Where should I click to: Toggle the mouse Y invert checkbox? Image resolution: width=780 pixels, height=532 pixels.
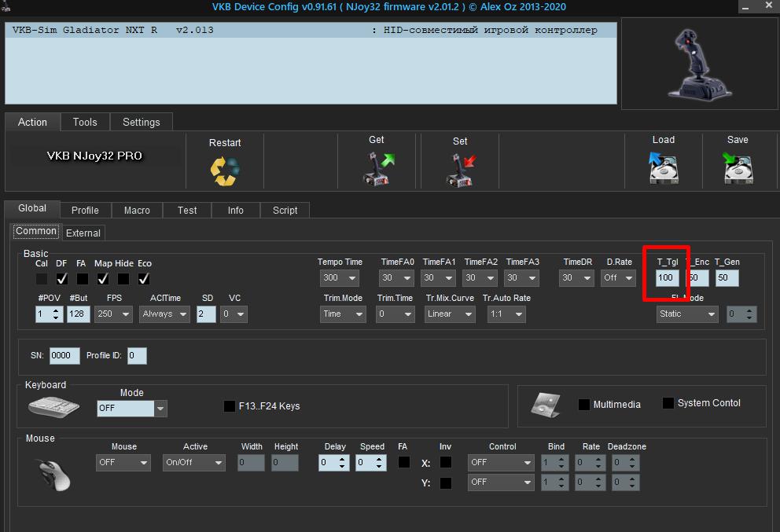tap(446, 482)
